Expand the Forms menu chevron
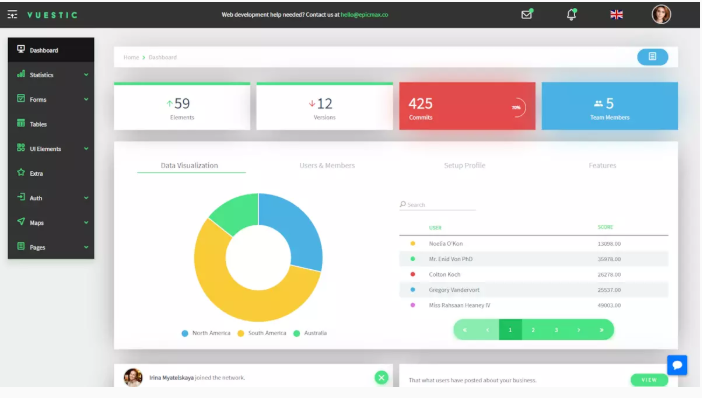Image resolution: width=702 pixels, height=398 pixels. click(x=86, y=99)
